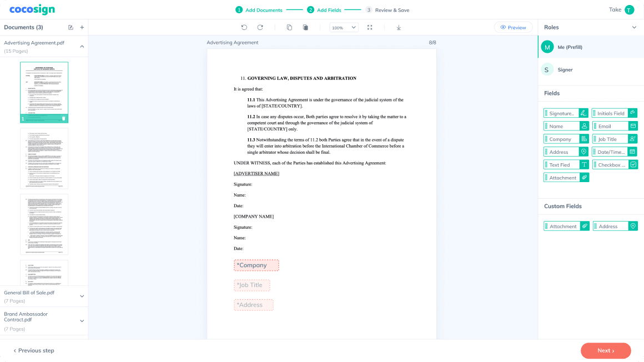
Task: Click the Previous step link
Action: [34, 350]
